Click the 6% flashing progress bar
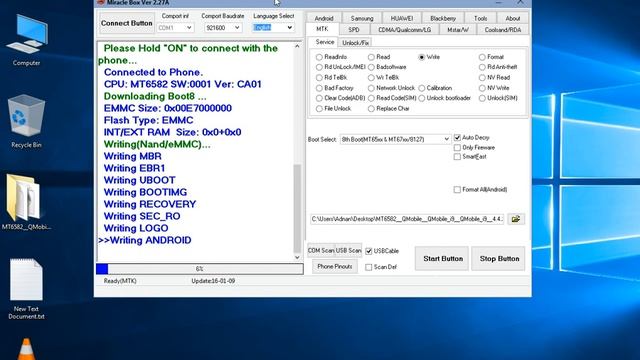This screenshot has height=360, width=640. click(x=200, y=269)
